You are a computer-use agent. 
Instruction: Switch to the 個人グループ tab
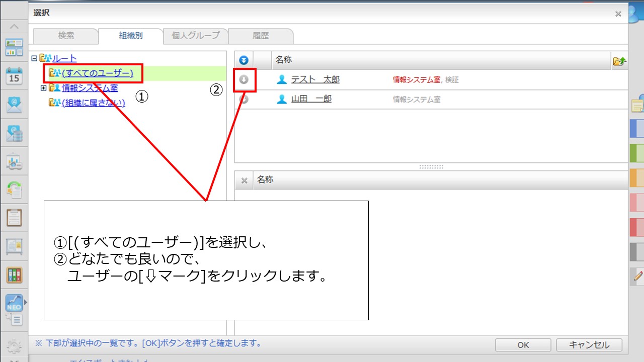196,36
